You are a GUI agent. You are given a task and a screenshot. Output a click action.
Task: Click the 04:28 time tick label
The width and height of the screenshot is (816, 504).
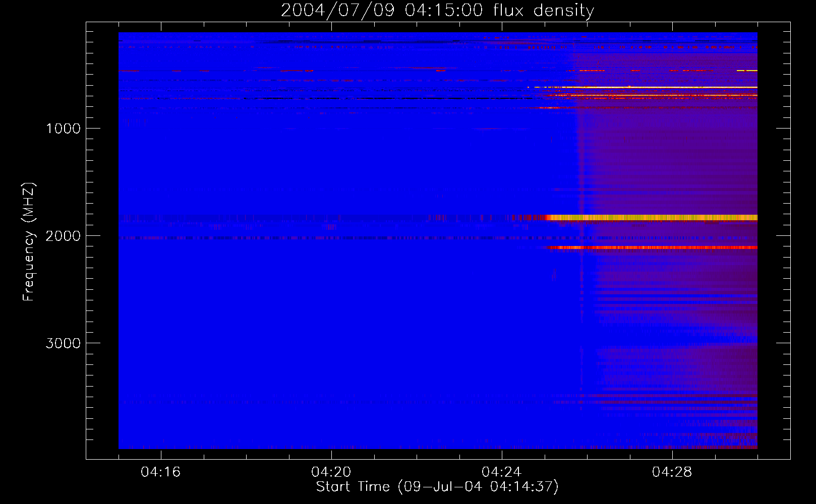tap(672, 472)
